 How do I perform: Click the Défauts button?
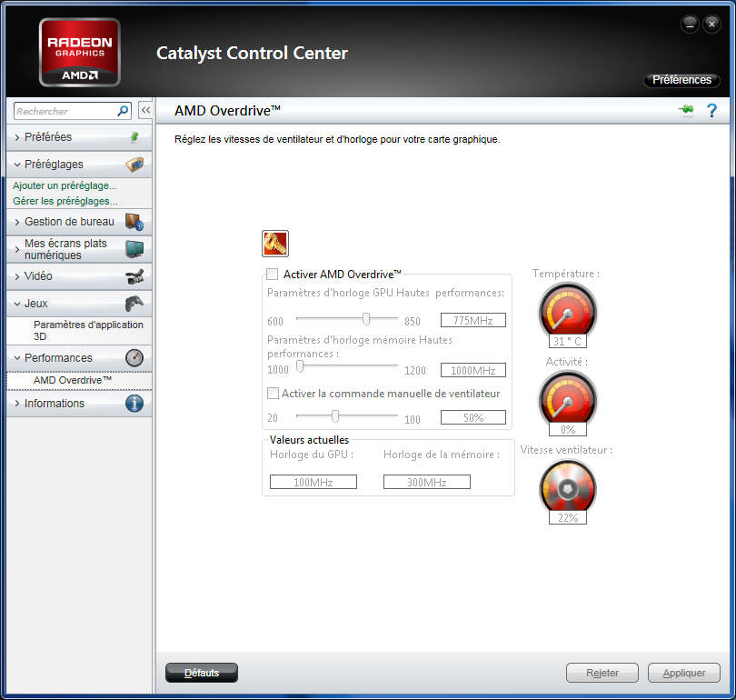click(x=201, y=673)
